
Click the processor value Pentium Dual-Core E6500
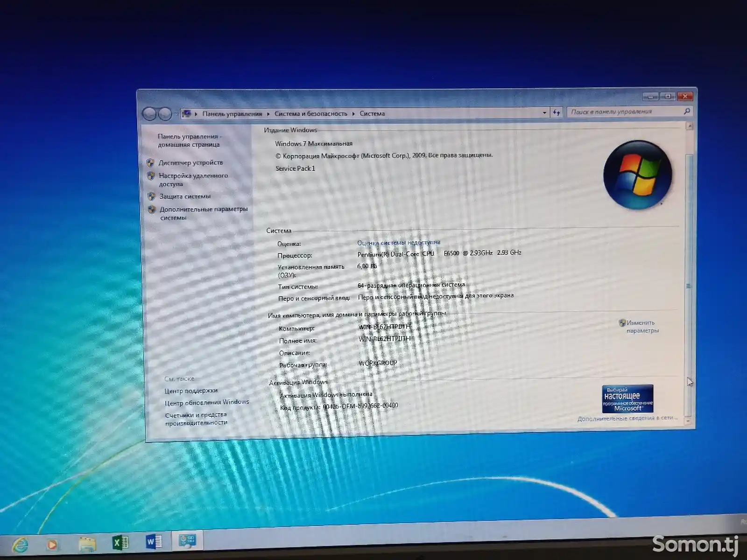[x=439, y=253]
